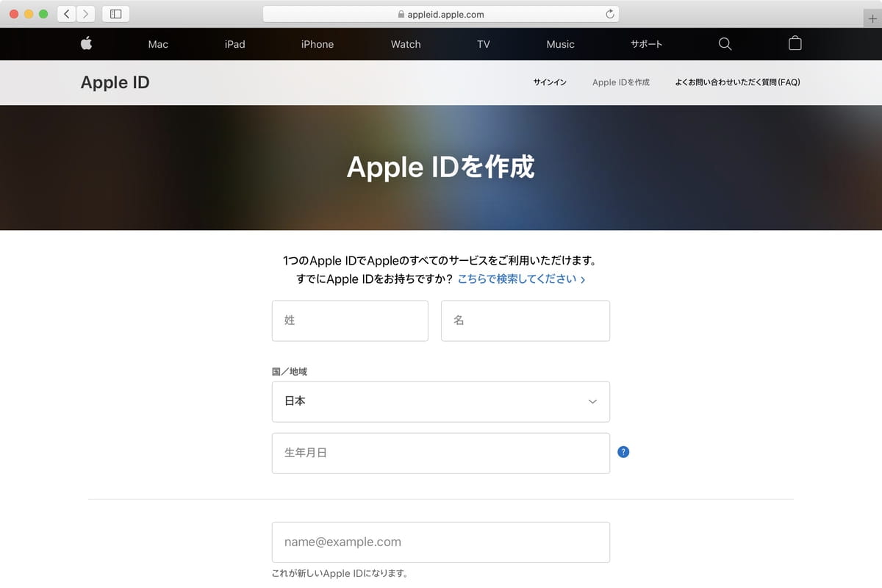This screenshot has height=588, width=882.
Task: Open the Music menu item
Action: click(x=560, y=44)
